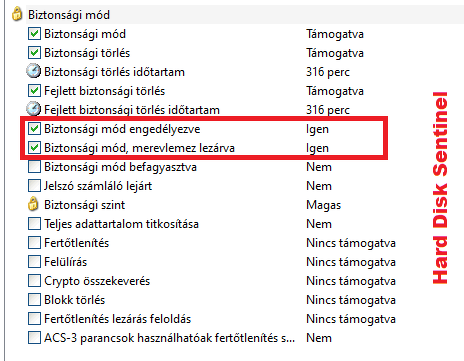Toggle the Biztonsági mód checkbox
Image resolution: width=464 pixels, height=361 pixels.
coord(34,34)
